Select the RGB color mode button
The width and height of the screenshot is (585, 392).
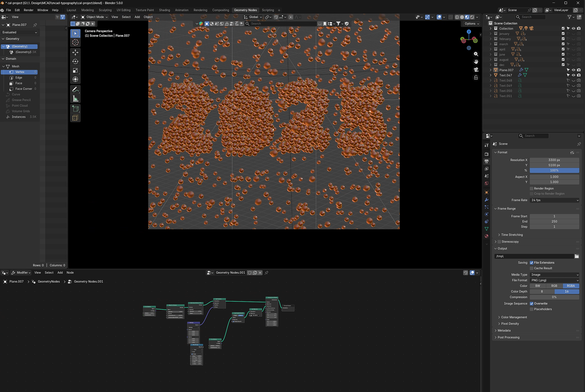[554, 286]
